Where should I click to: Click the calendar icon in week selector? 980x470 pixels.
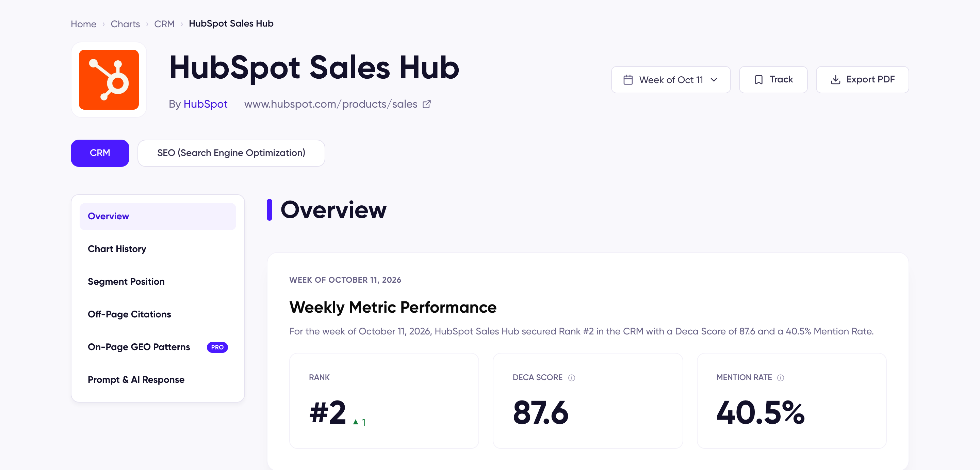628,80
